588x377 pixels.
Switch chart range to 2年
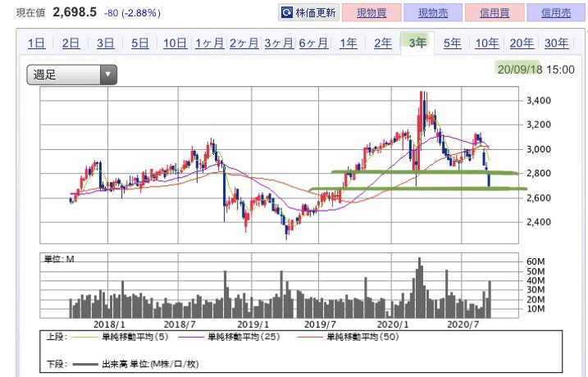[383, 43]
